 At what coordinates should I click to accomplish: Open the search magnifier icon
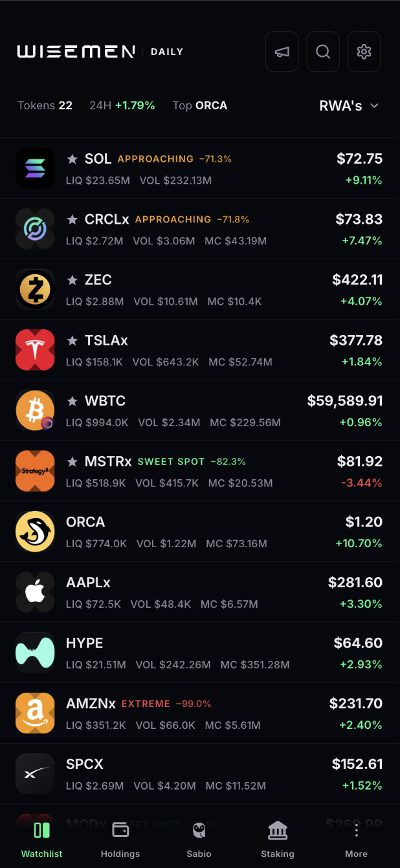(323, 52)
